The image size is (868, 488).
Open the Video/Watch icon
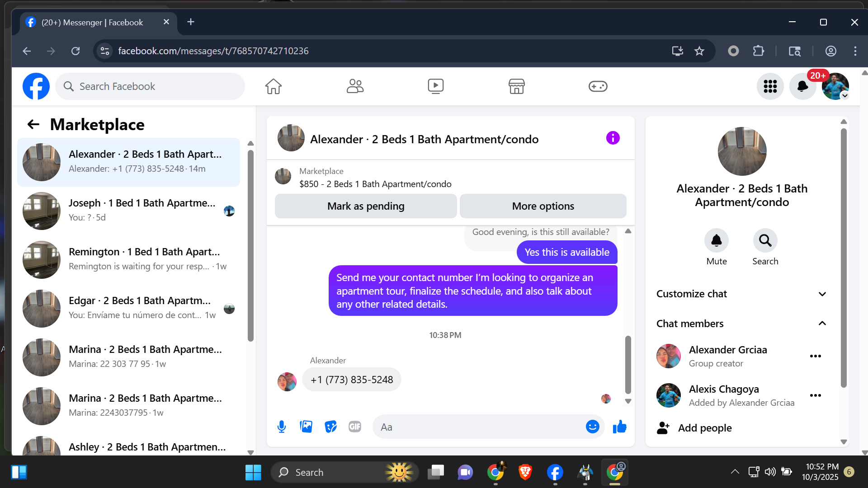tap(436, 86)
